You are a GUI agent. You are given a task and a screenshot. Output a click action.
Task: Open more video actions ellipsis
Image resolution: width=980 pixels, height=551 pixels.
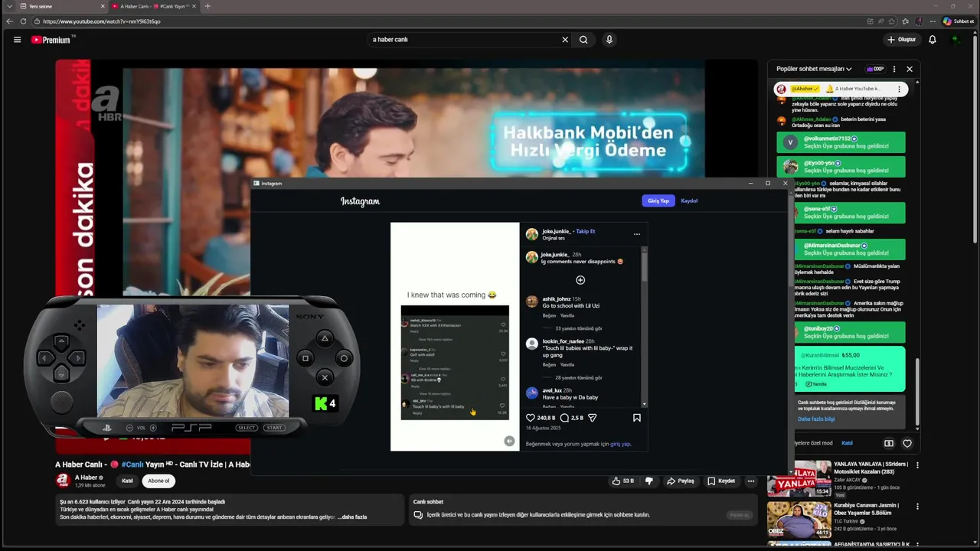(x=751, y=481)
